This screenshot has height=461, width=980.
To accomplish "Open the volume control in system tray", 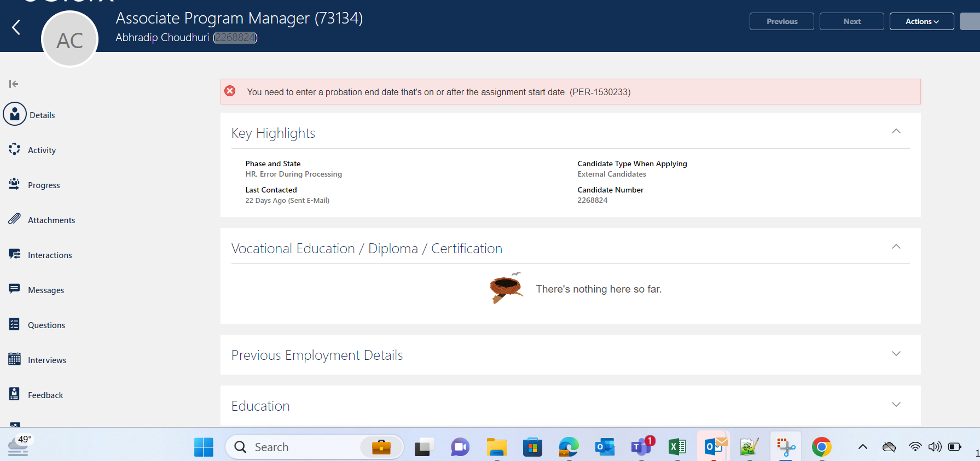I will click(935, 447).
